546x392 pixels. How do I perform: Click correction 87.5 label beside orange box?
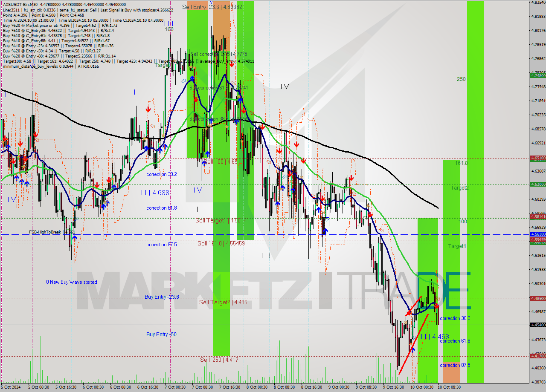pos(455,366)
